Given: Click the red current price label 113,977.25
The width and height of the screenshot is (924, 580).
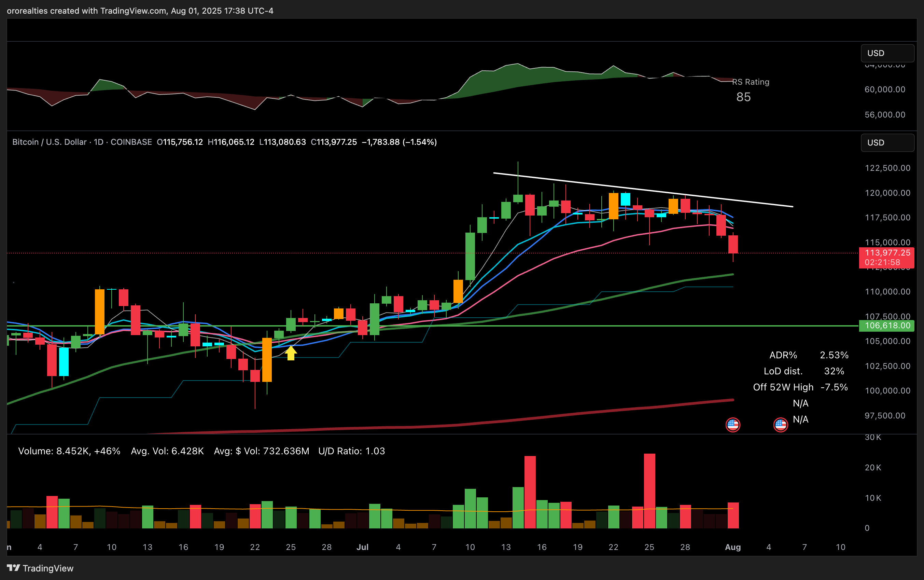Looking at the screenshot, I should click(x=887, y=253).
